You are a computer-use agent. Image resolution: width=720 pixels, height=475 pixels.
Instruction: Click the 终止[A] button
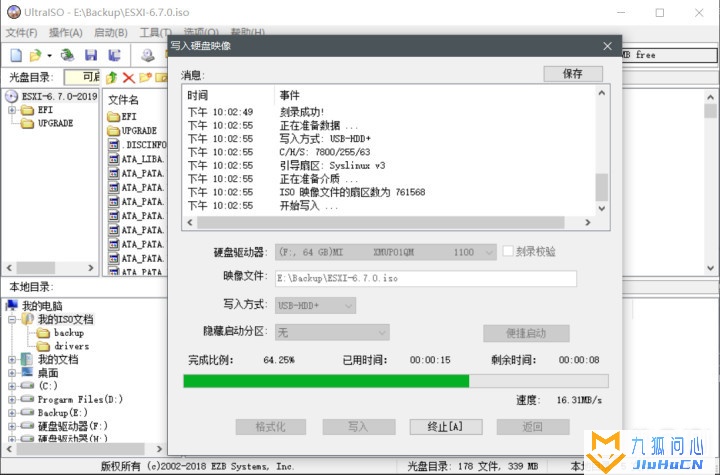tap(445, 427)
